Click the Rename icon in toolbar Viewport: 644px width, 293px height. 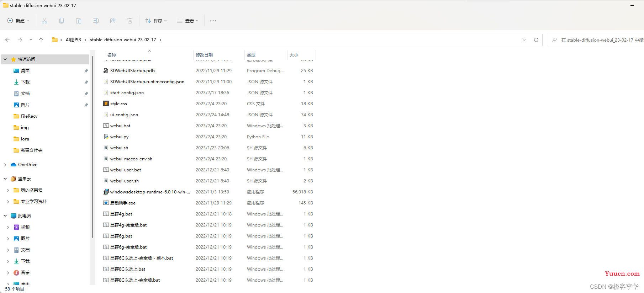96,21
